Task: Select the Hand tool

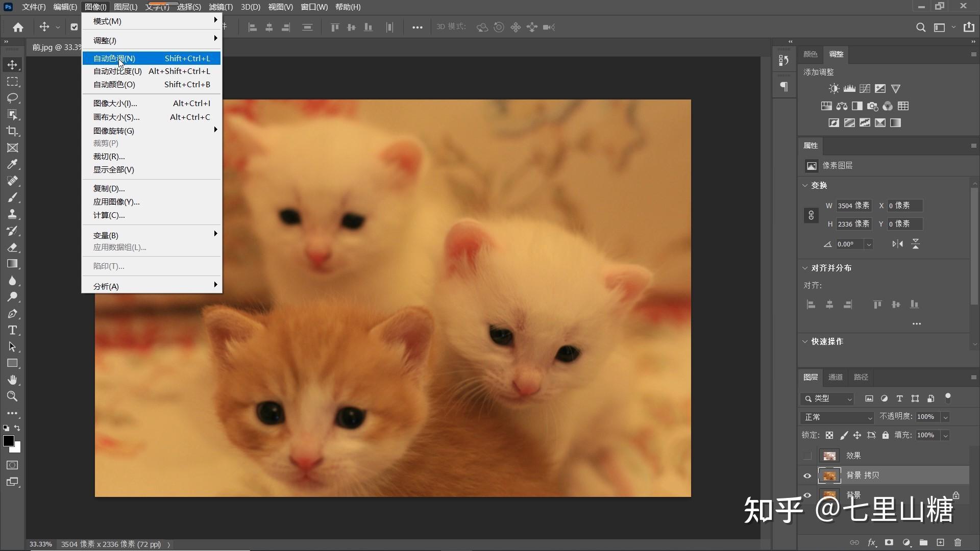Action: tap(12, 380)
